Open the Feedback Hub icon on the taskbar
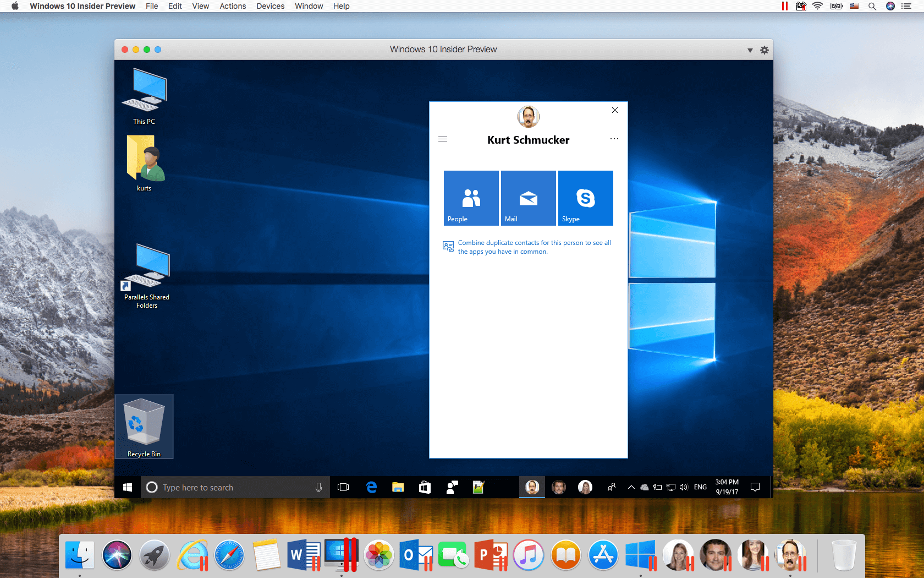 [452, 487]
